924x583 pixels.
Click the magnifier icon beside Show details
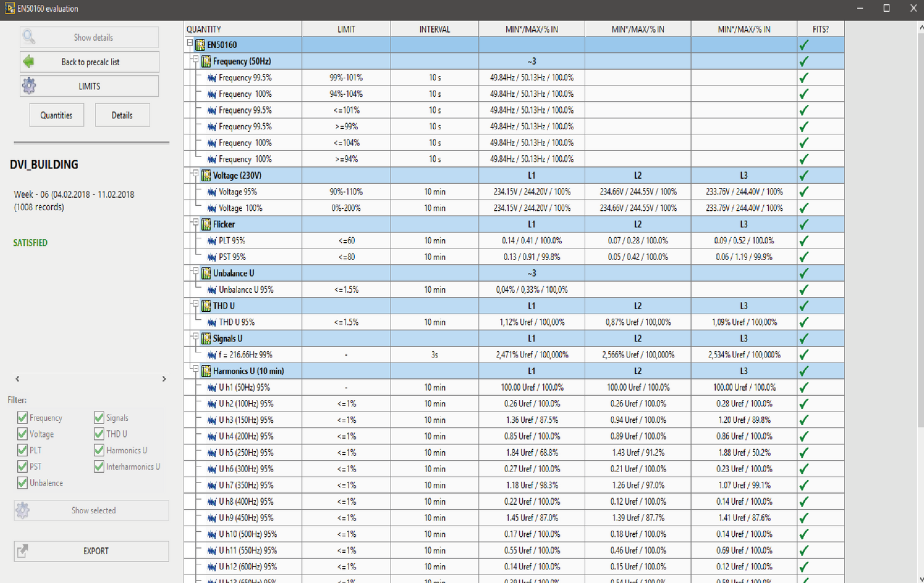pos(29,37)
